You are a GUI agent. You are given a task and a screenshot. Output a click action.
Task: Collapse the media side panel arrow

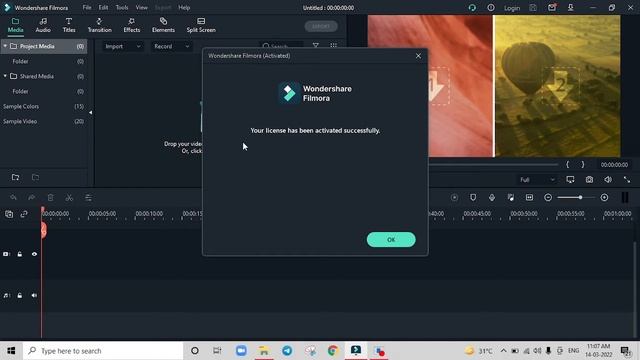point(91,112)
